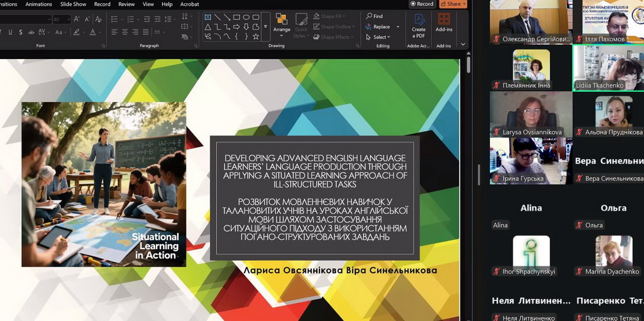The image size is (644, 321).
Task: Select the star shape in shapes gallery
Action: (x=256, y=37)
